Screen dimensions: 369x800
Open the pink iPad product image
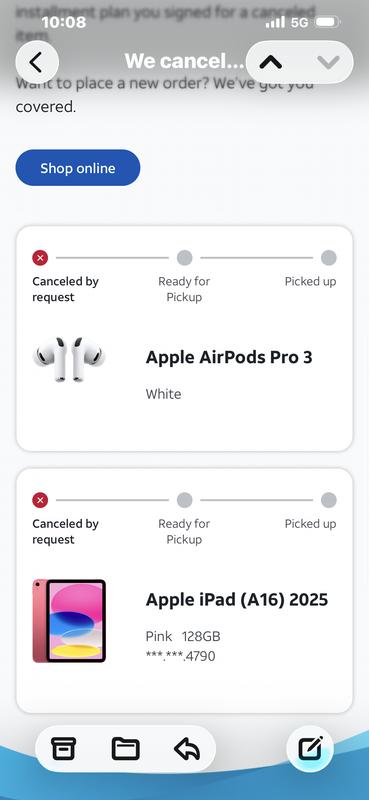pyautogui.click(x=69, y=621)
